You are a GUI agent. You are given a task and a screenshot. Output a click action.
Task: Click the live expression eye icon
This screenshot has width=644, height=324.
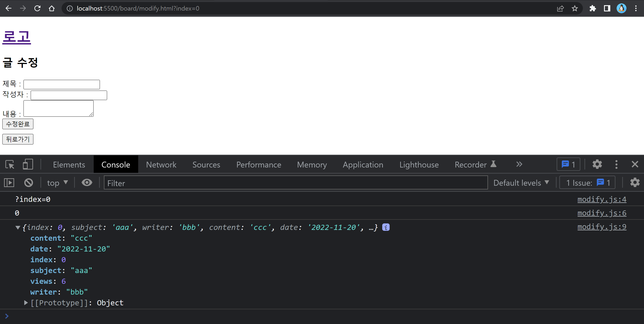[x=87, y=183]
